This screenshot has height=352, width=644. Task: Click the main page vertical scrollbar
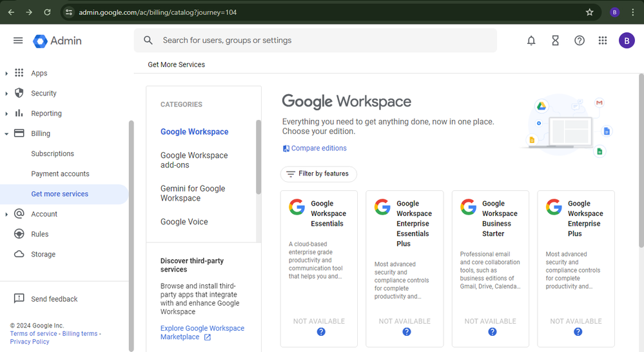tap(641, 161)
